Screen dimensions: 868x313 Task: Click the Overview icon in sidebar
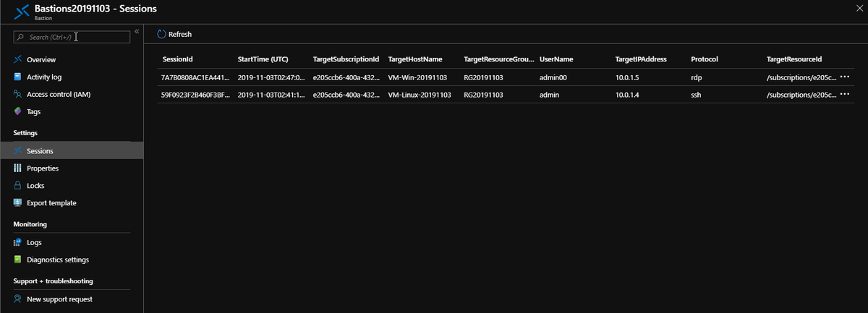point(18,59)
